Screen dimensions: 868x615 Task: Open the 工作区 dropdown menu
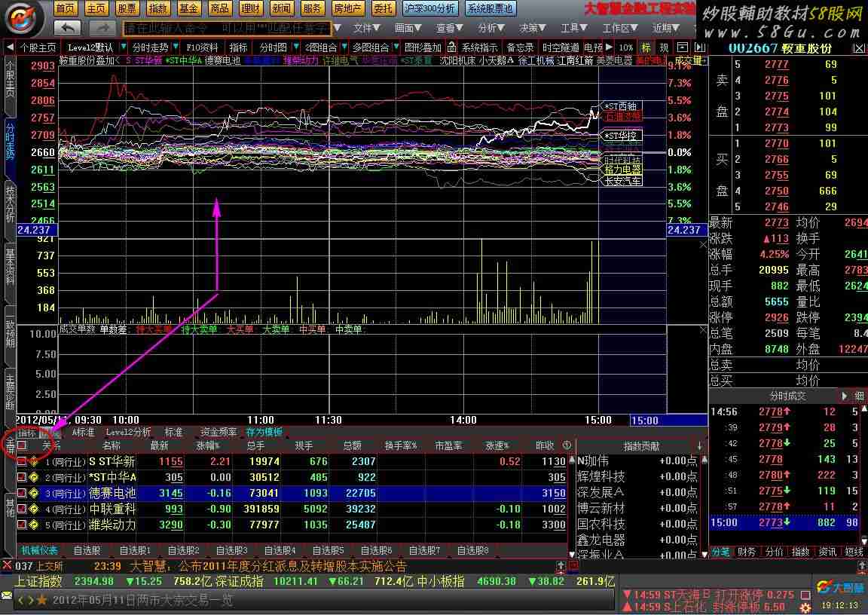click(620, 28)
